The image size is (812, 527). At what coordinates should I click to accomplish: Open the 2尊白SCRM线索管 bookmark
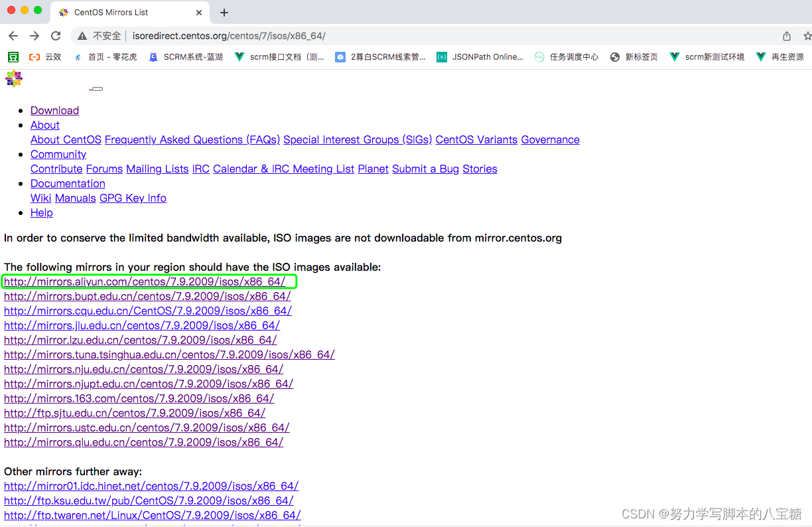tap(381, 57)
